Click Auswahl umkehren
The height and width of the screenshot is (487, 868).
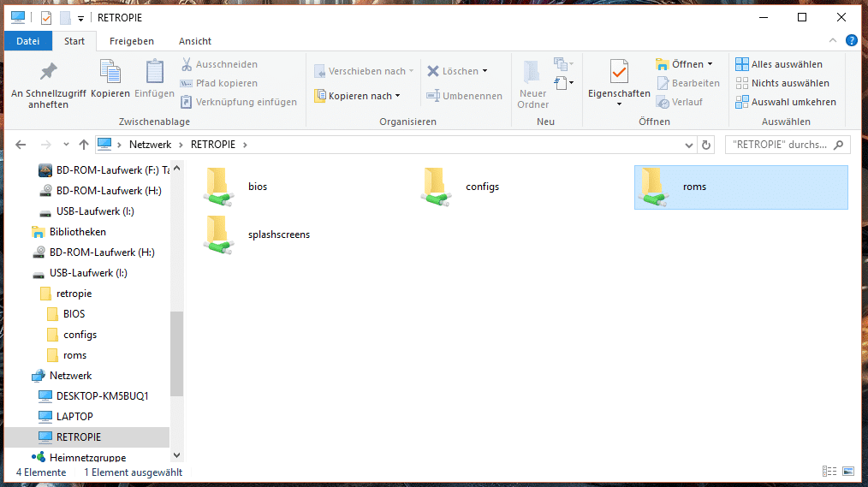pos(786,102)
